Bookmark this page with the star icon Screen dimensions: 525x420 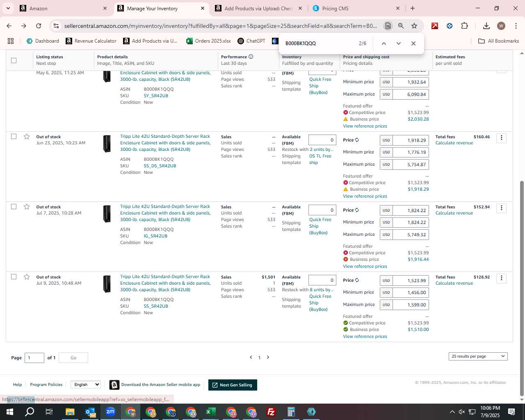click(x=414, y=26)
